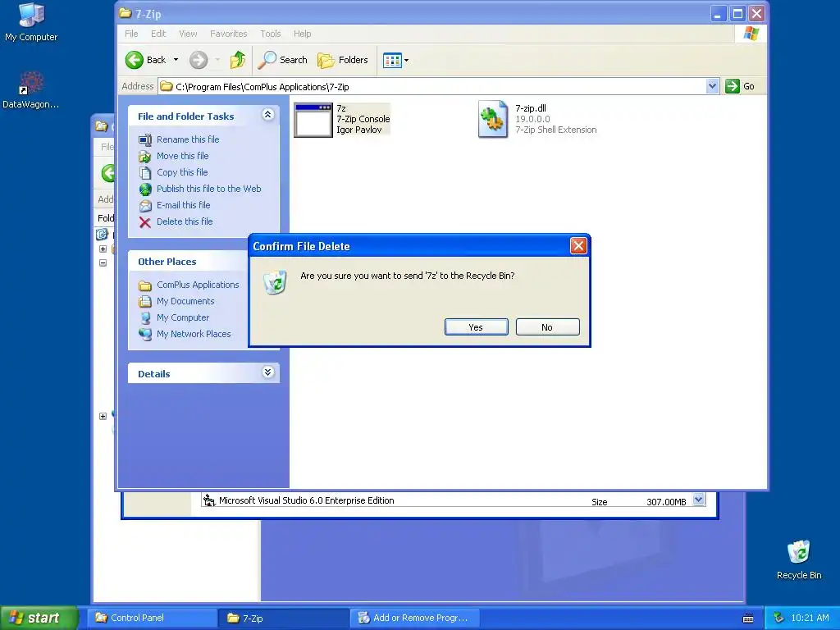Open the View menu
The height and width of the screenshot is (630, 840).
pyautogui.click(x=188, y=34)
